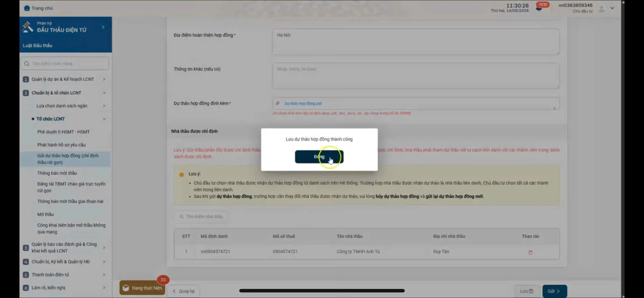The width and height of the screenshot is (644, 298).
Task: Click the yellow Lưu ý info icon
Action: pyautogui.click(x=182, y=175)
